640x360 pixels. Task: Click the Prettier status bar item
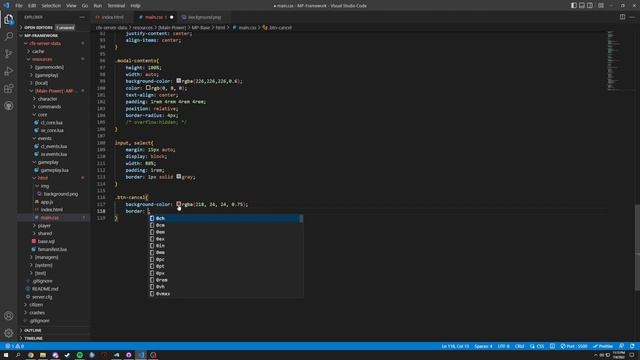(603, 346)
